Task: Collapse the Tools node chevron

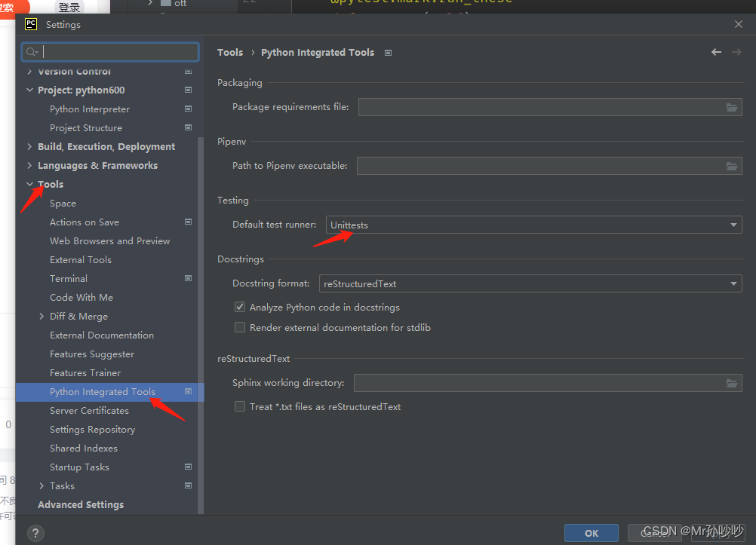Action: coord(29,184)
